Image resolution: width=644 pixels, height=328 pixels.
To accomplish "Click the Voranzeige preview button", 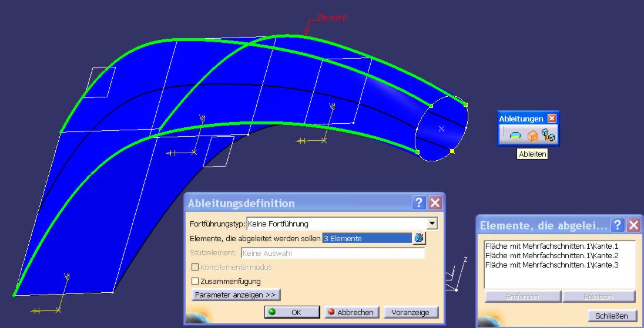I will tap(410, 312).
